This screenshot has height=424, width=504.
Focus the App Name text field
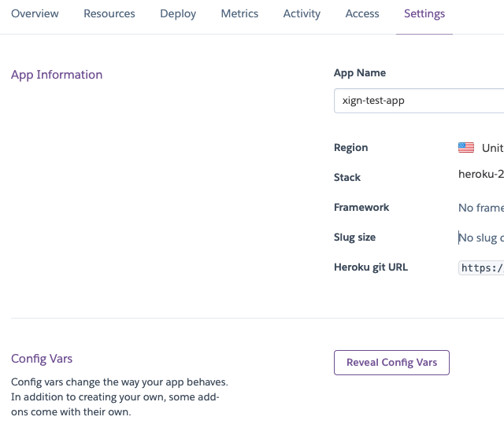tap(417, 101)
